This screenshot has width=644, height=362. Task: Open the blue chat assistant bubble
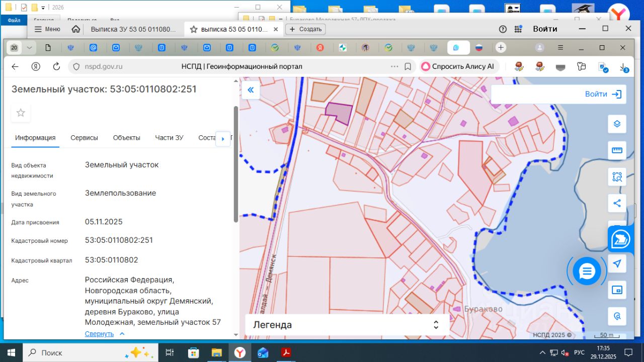coord(587,271)
